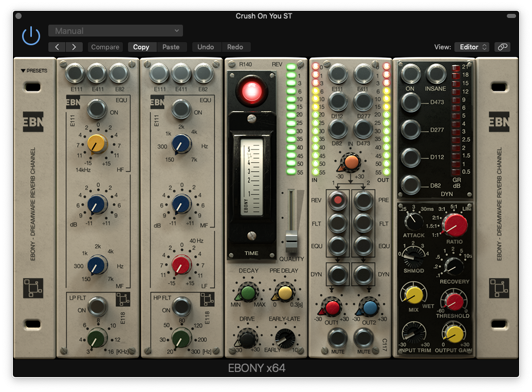Click the EARLY-LATE knob
Viewport: 532px width, 392px height.
point(285,338)
